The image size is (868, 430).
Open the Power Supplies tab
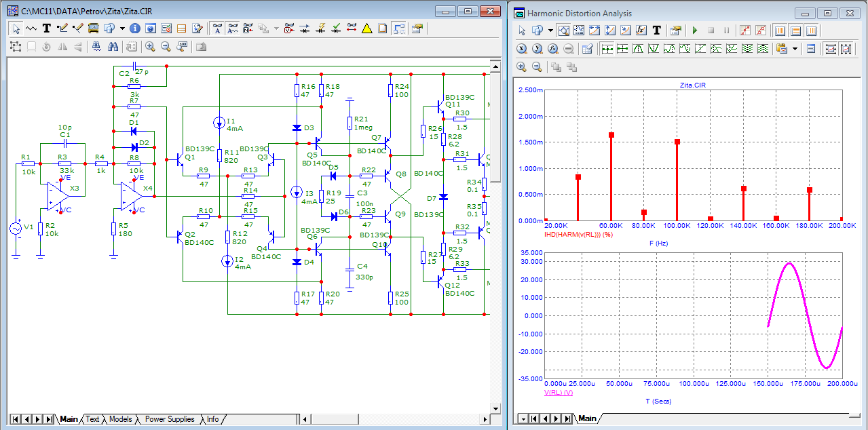[x=169, y=419]
